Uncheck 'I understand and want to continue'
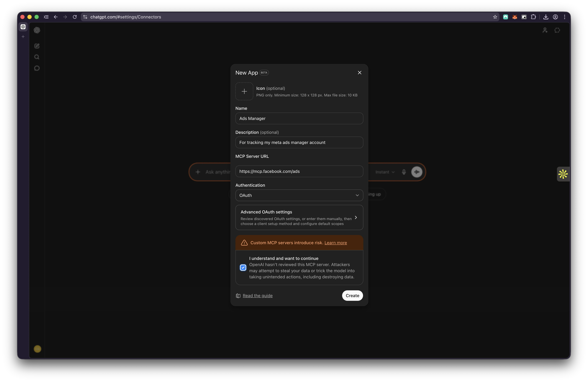Image resolution: width=588 pixels, height=382 pixels. (243, 268)
